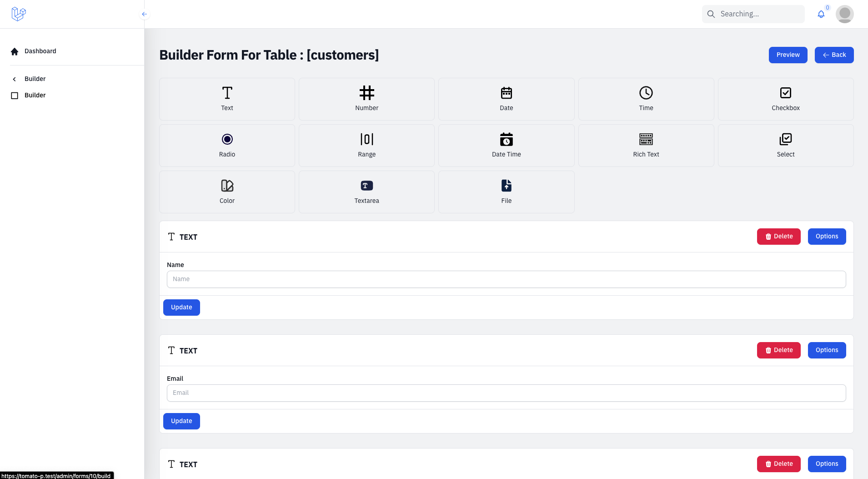
Task: Add a Time field component
Action: click(646, 99)
